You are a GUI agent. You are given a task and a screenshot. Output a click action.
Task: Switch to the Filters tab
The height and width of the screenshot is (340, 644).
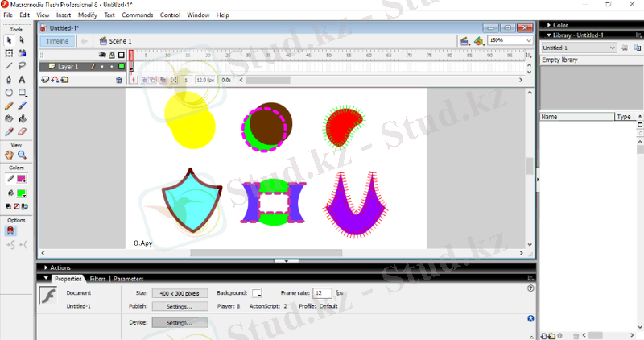point(97,279)
